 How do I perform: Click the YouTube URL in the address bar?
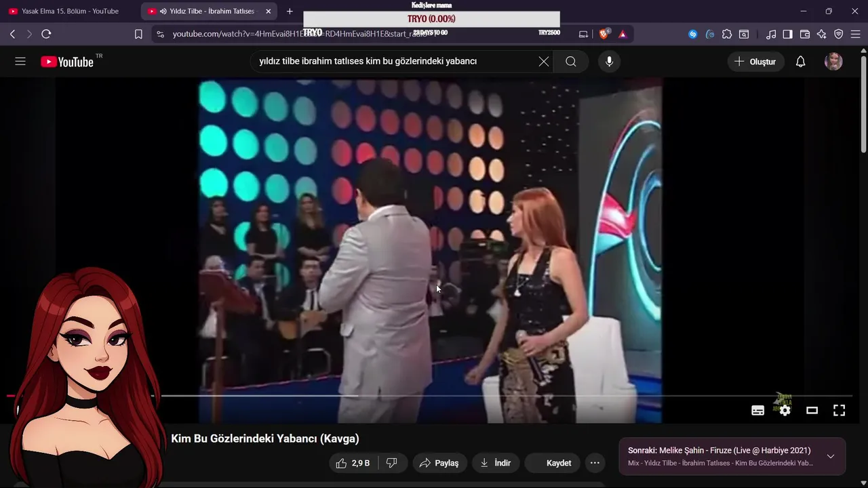point(305,34)
